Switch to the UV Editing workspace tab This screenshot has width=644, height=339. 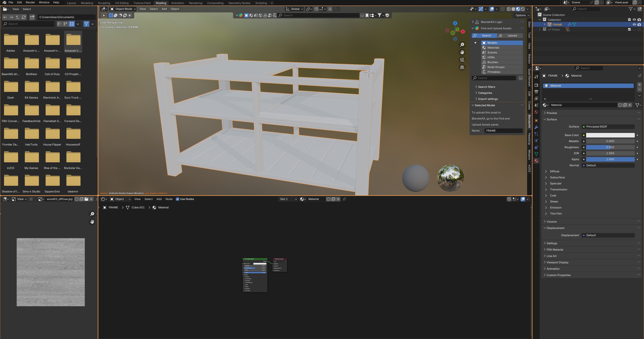point(122,3)
